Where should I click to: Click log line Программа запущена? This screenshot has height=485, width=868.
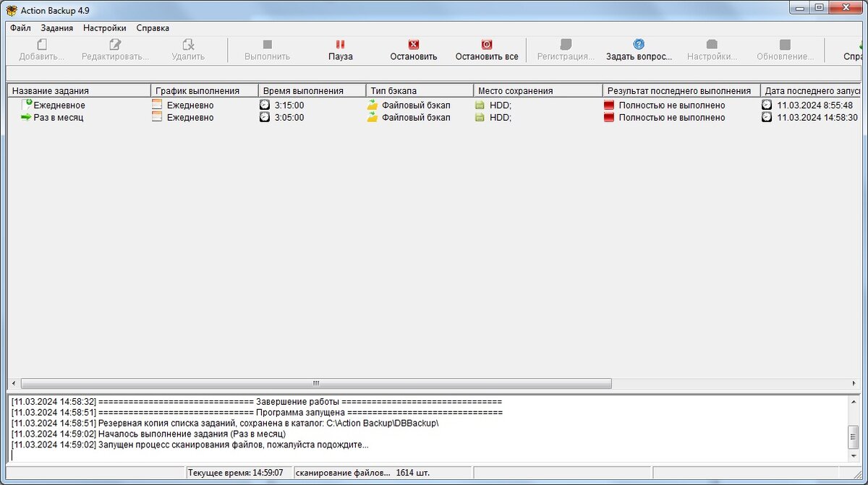pos(257,412)
